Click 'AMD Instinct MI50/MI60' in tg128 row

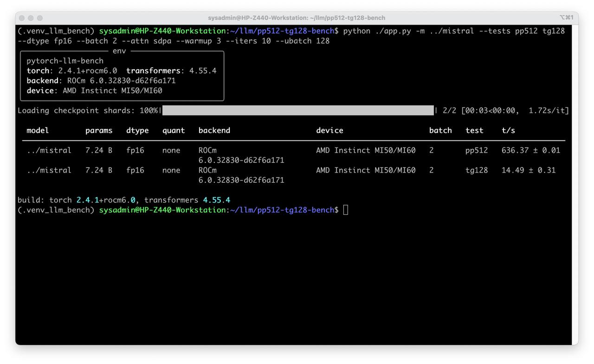pyautogui.click(x=366, y=170)
